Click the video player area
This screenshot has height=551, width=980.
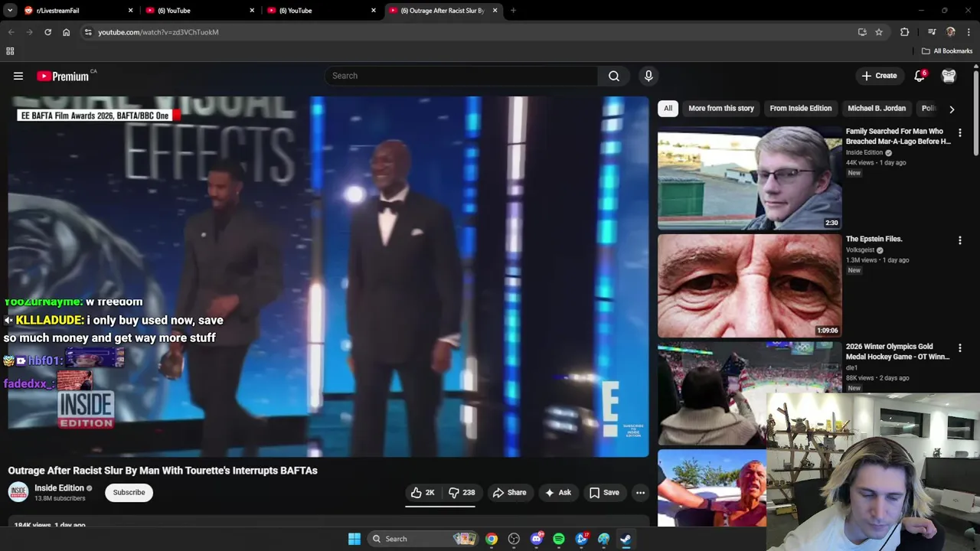(328, 276)
